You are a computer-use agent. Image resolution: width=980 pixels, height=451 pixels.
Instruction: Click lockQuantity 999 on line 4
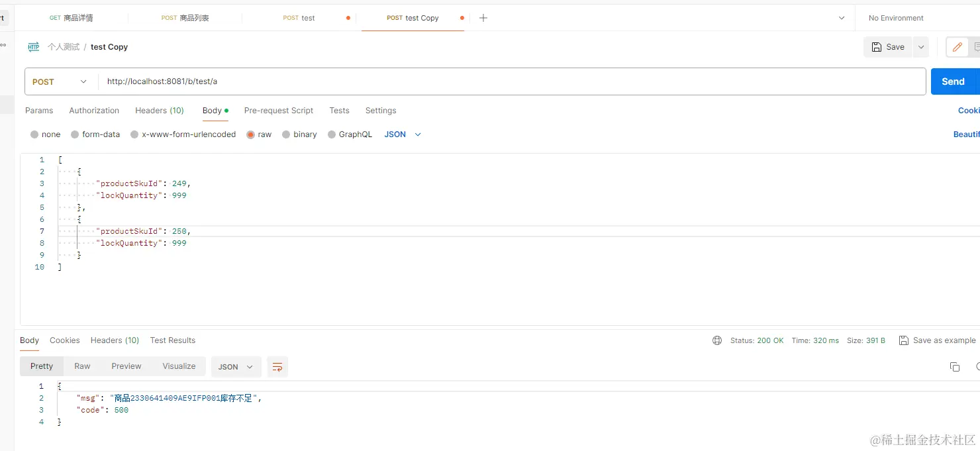pos(142,195)
